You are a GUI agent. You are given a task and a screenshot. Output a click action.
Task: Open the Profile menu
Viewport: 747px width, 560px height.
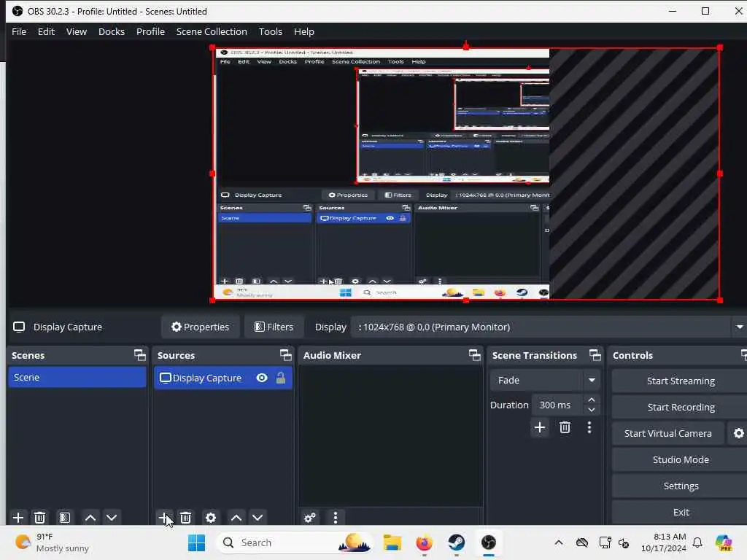pos(150,31)
